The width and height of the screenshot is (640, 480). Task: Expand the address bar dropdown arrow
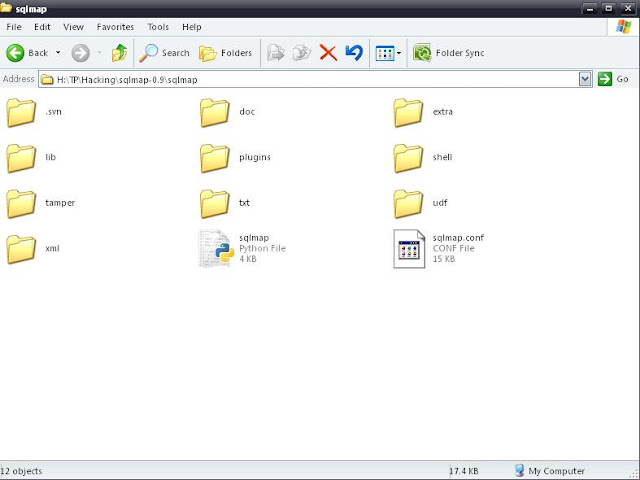[585, 79]
